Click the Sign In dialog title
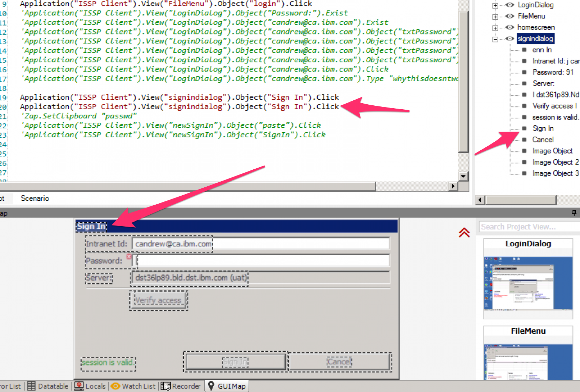This screenshot has height=392, width=580. pyautogui.click(x=91, y=227)
